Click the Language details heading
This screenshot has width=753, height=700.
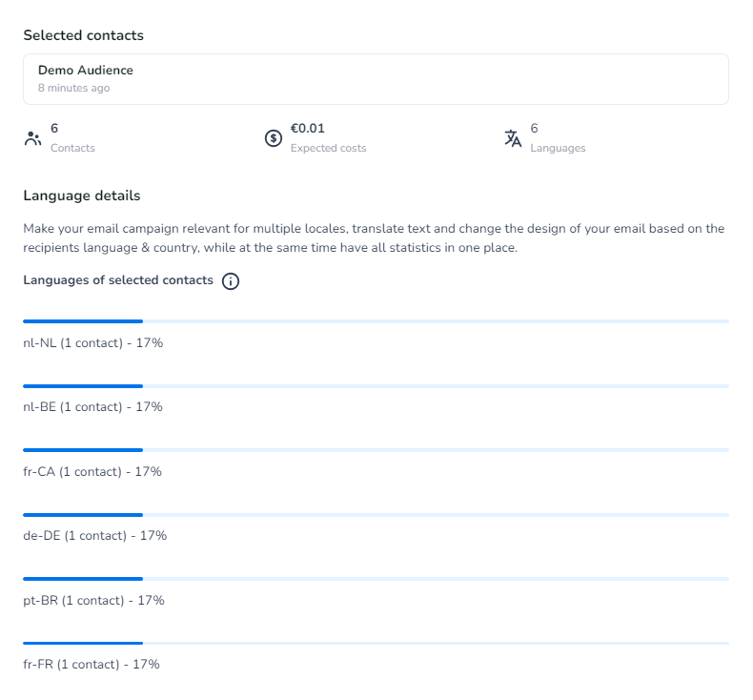(x=81, y=196)
